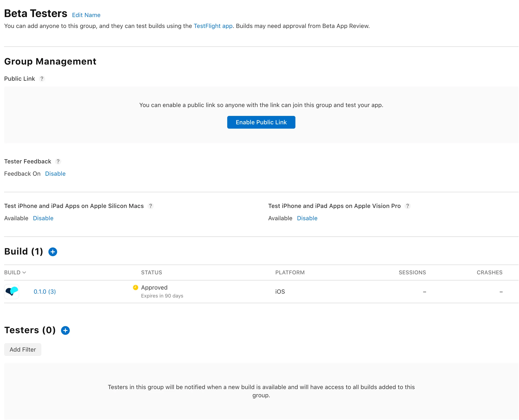519x420 pixels.
Task: Click the yellow Approved status indicator
Action: tap(135, 287)
